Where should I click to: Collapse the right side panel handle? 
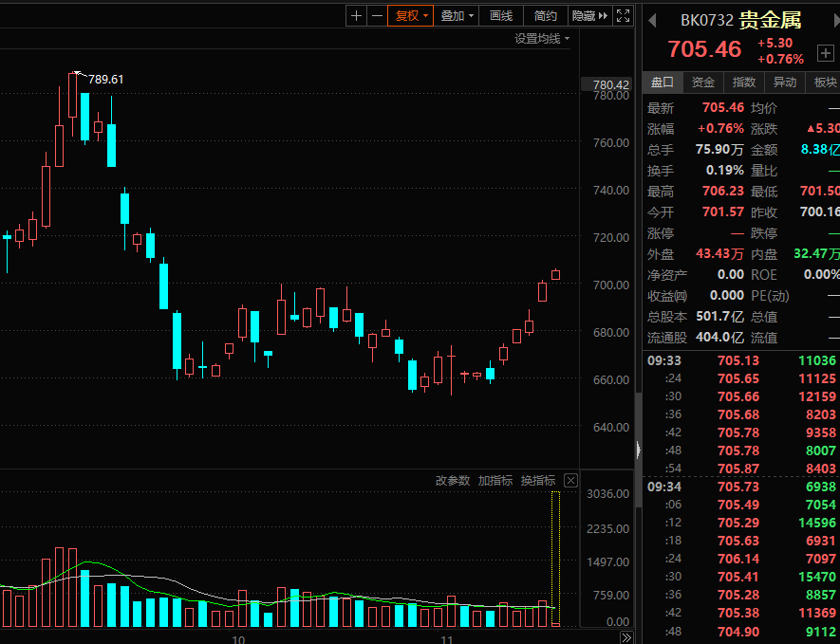638,452
